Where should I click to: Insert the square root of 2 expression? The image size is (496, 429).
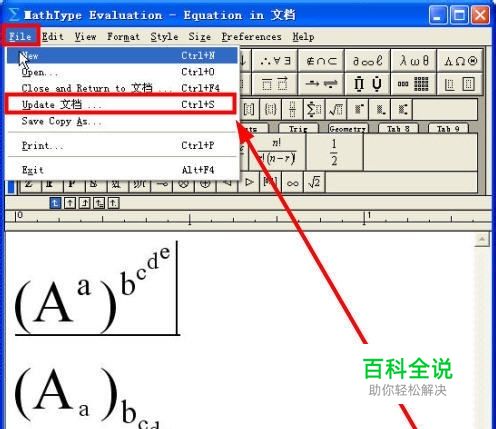click(x=314, y=182)
